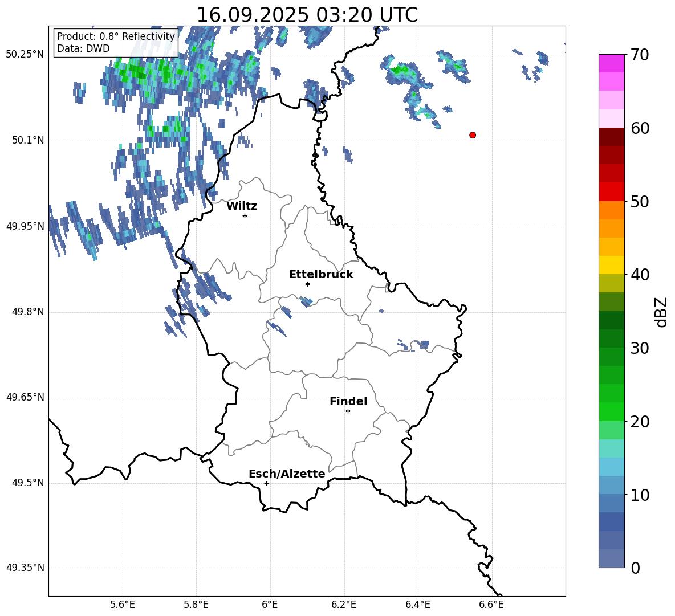Image resolution: width=675 pixels, height=616 pixels.
Task: Click the Esch/Alzette station cross marker
Action: coord(266,483)
